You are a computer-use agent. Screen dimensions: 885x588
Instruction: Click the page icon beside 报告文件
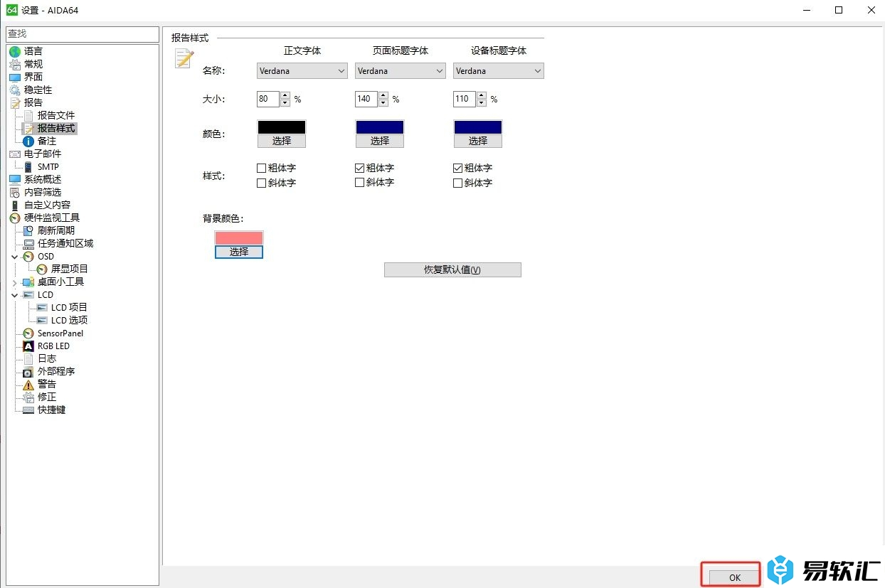[28, 115]
